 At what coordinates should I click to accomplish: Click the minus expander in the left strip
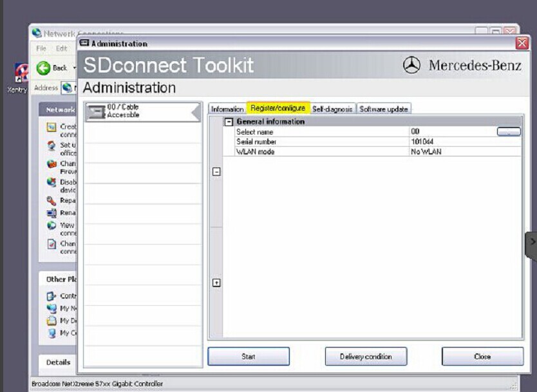pos(216,171)
